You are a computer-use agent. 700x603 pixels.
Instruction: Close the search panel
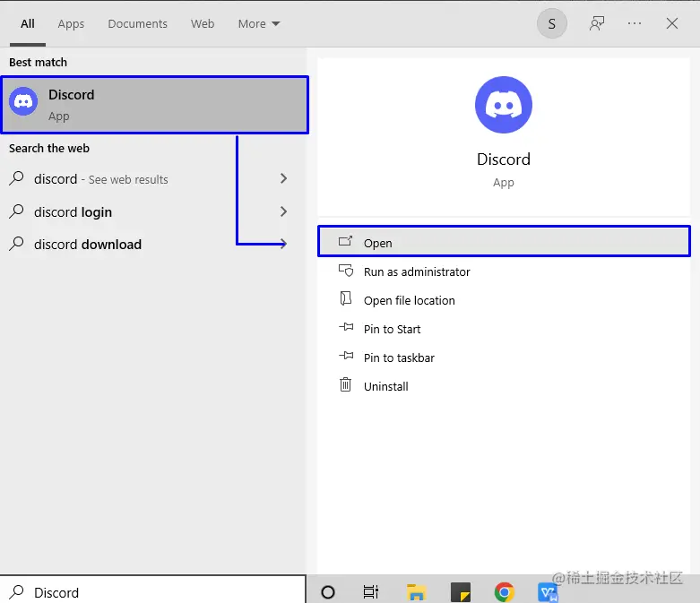coord(672,23)
